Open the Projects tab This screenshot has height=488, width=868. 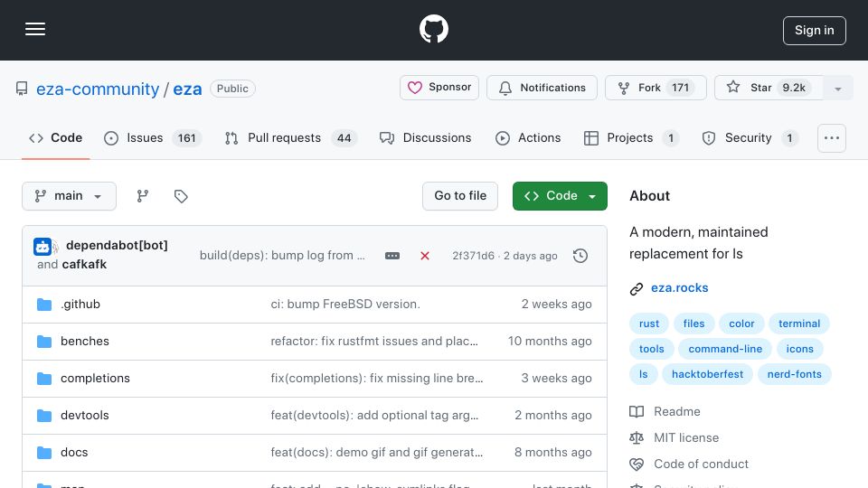(x=631, y=137)
